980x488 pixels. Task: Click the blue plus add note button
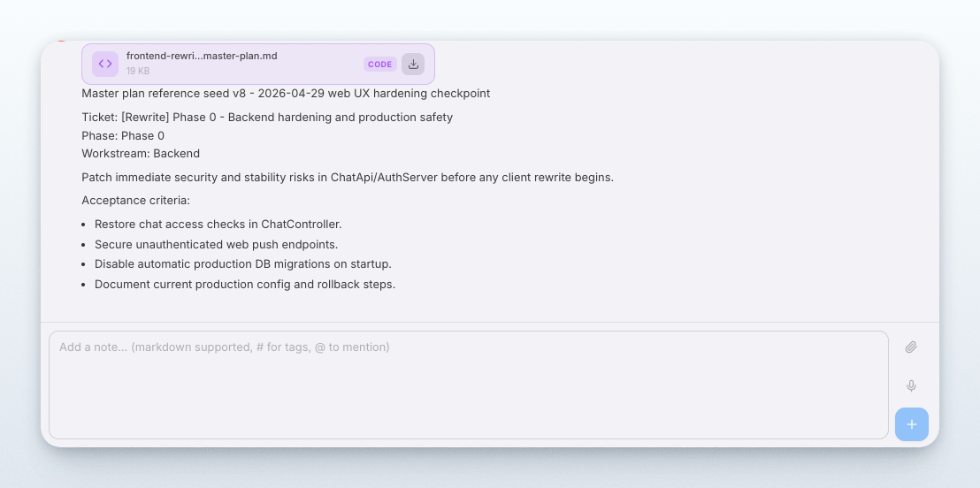click(x=911, y=424)
